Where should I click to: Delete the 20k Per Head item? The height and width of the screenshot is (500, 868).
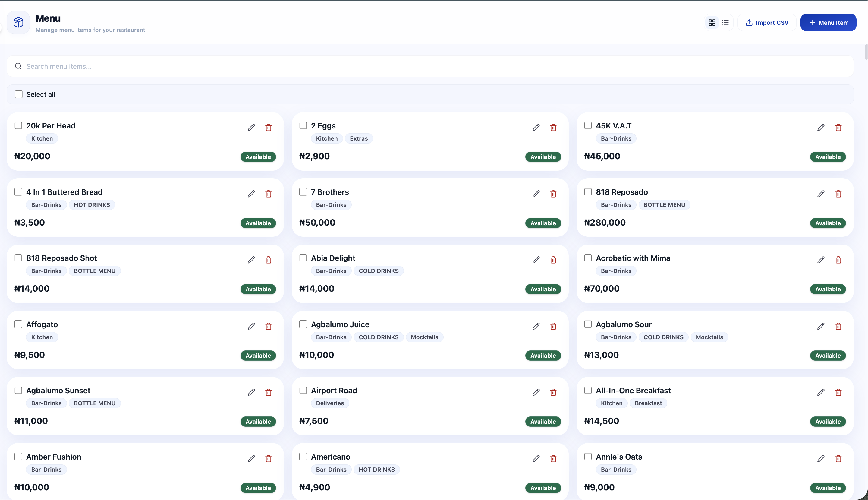269,127
